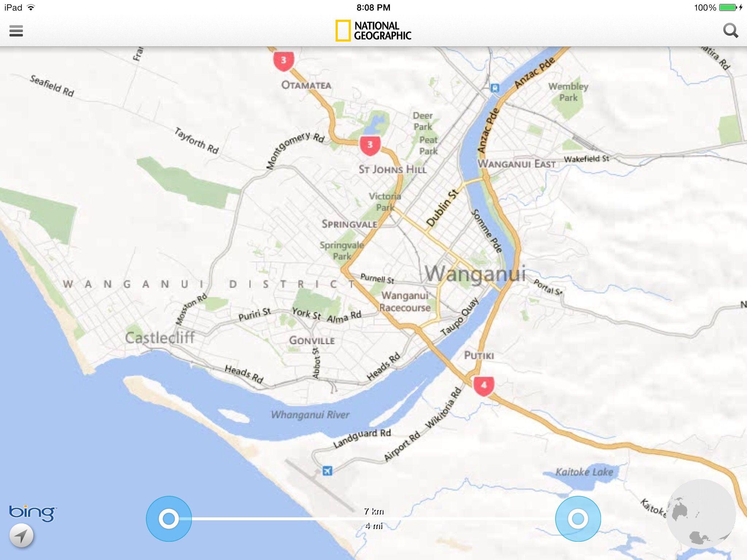Tap the left scale slider handle
The width and height of the screenshot is (747, 560).
(x=169, y=518)
